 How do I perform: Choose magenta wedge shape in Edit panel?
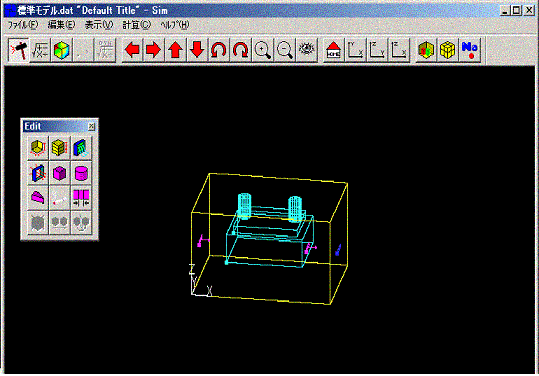(37, 198)
